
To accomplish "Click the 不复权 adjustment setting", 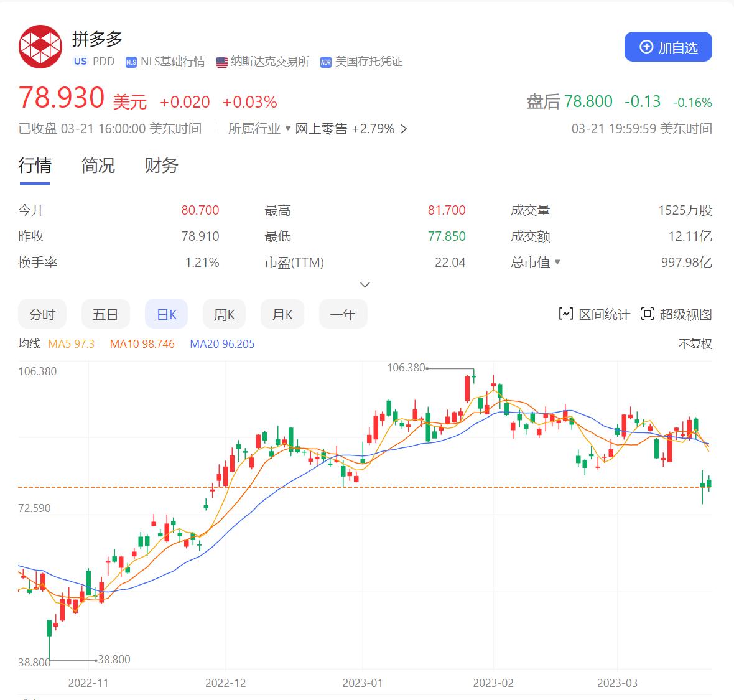I will [x=695, y=343].
